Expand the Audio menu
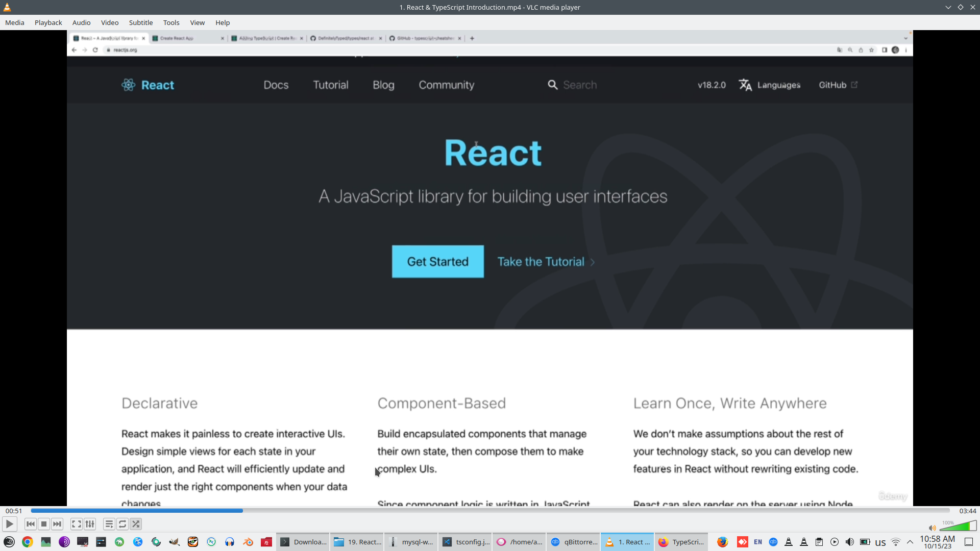The width and height of the screenshot is (980, 551). 81,22
